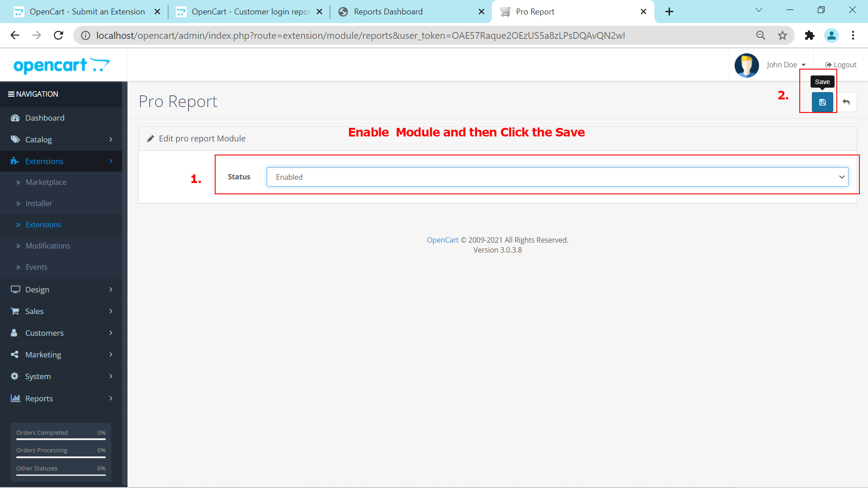Expand the Design menu chevron
The image size is (868, 488).
pos(111,290)
